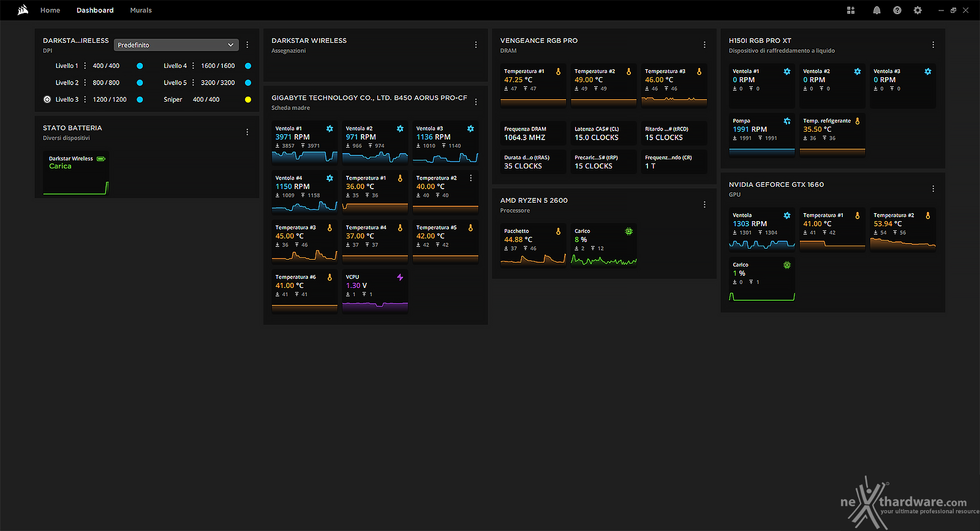Open Darkstar Wireless Assegnazioni options menu

(x=476, y=45)
